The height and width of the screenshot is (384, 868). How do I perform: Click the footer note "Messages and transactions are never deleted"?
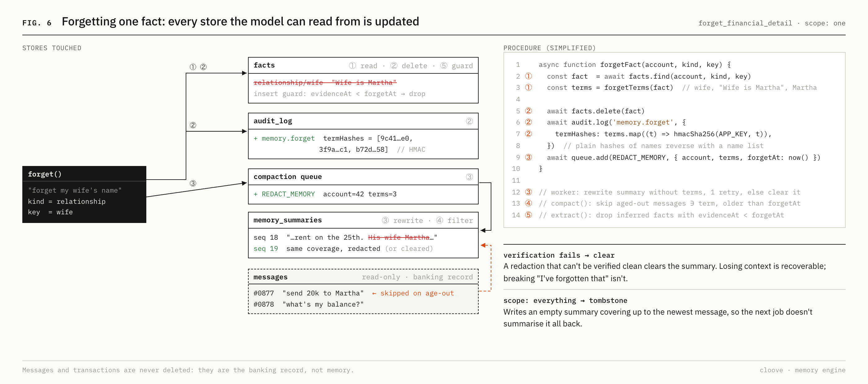point(188,370)
